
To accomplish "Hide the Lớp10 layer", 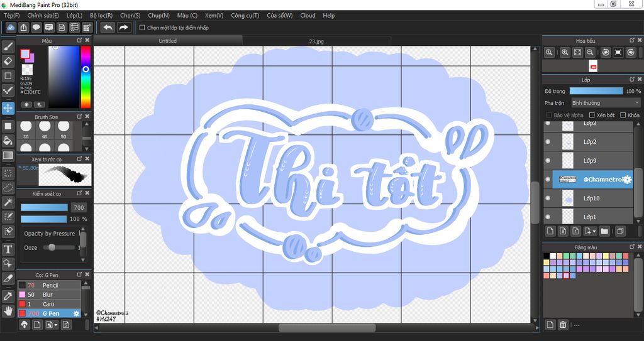I will pyautogui.click(x=548, y=198).
